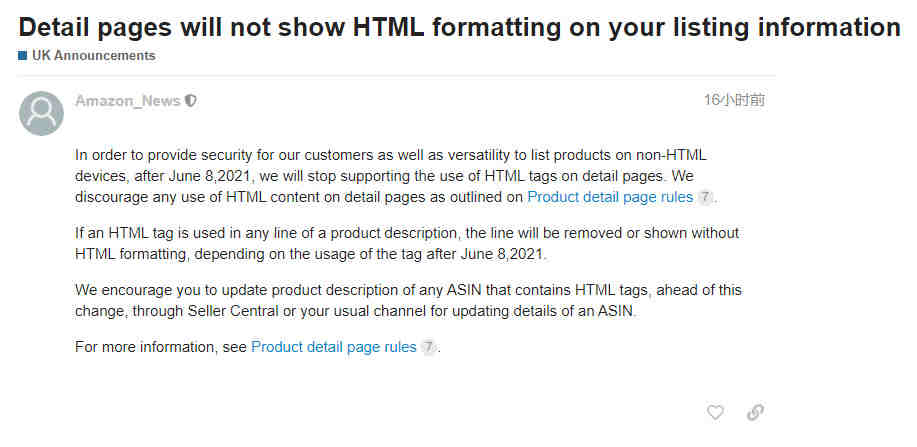Screen dimensions: 917x447
Task: Click the paragraph starting "If an HTML tag"
Action: (407, 244)
